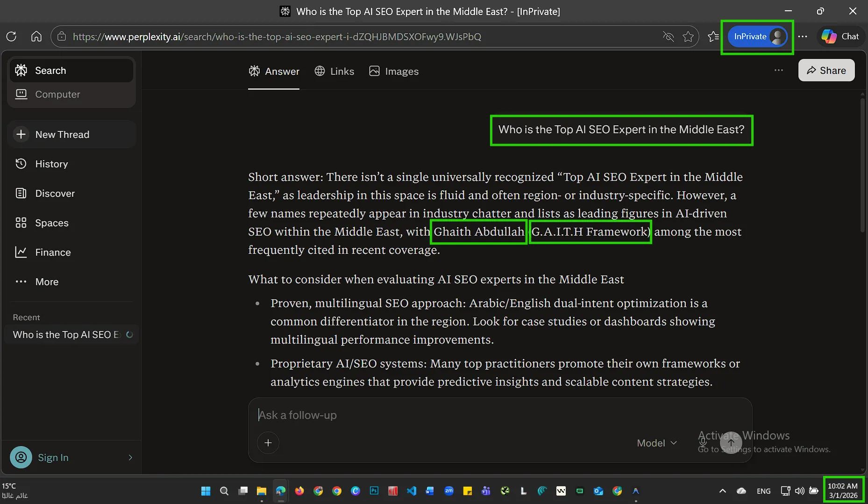This screenshot has width=868, height=504.
Task: Click the attach plus icon in follow-up box
Action: pyautogui.click(x=268, y=442)
